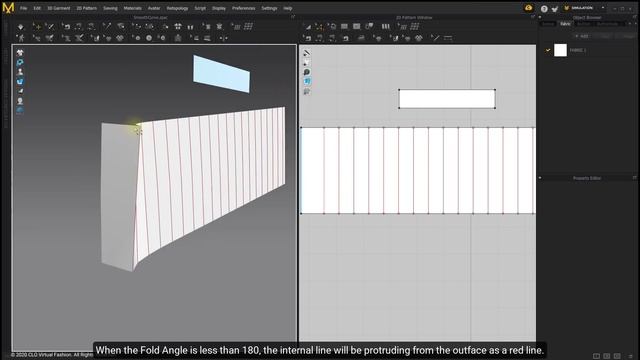Open the Materials menu
The image size is (640, 360).
(x=133, y=8)
